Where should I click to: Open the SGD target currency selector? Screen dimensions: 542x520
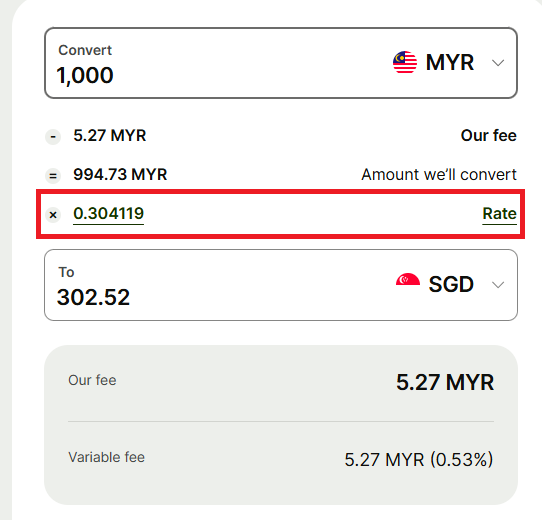450,284
